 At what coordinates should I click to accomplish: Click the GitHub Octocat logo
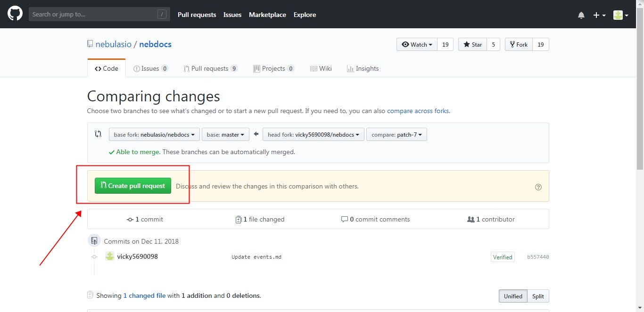click(15, 14)
